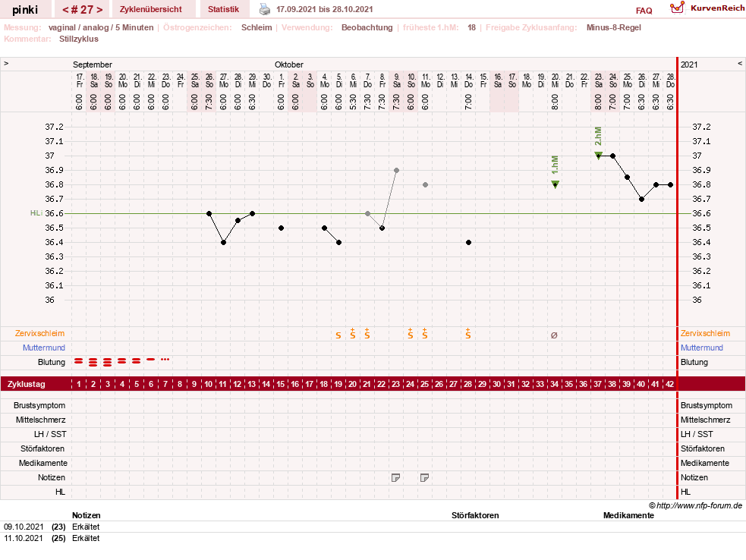Click the S+ mucus symbol on day 21
This screenshot has width=746, height=560.
(367, 334)
